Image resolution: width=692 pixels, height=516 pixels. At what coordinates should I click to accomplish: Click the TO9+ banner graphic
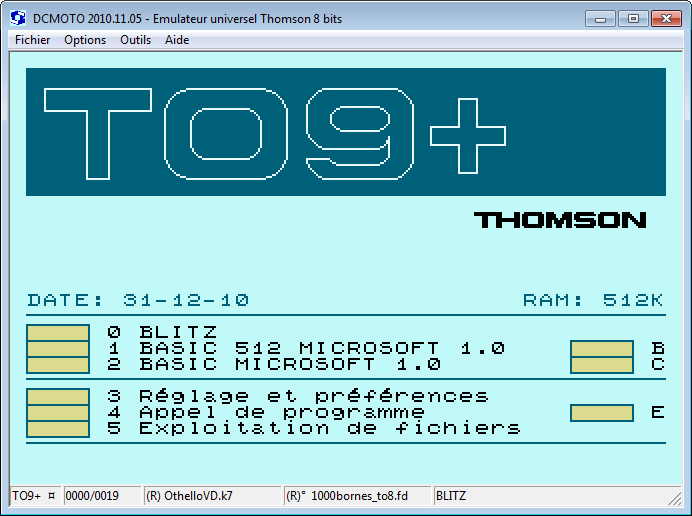pyautogui.click(x=346, y=132)
